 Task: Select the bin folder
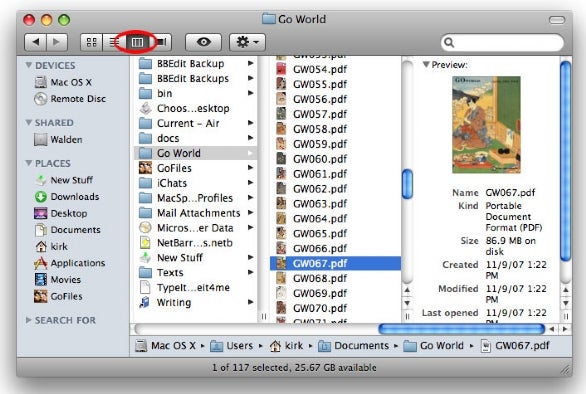coord(196,93)
